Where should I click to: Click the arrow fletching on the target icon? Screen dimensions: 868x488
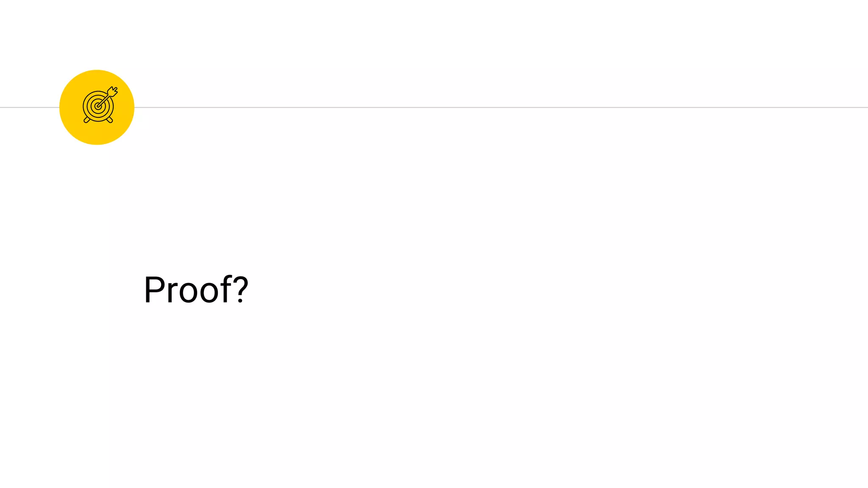tap(113, 91)
